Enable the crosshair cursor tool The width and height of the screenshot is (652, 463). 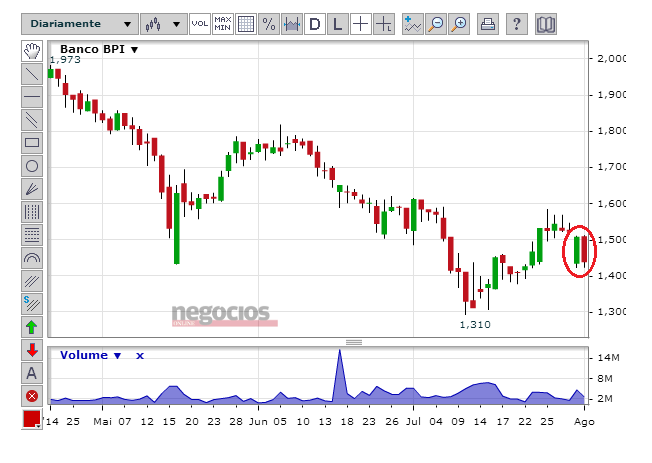point(361,24)
